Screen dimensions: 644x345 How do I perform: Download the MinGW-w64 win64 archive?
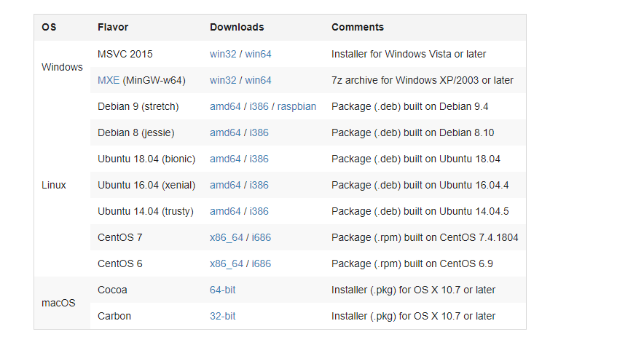point(258,80)
